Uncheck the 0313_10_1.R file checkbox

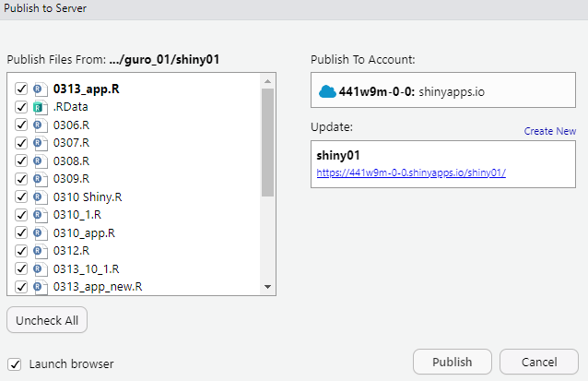click(x=21, y=269)
